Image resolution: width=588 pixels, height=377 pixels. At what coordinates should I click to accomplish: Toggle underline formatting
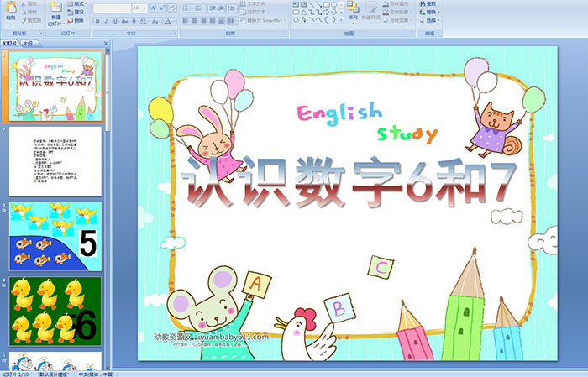pos(116,21)
